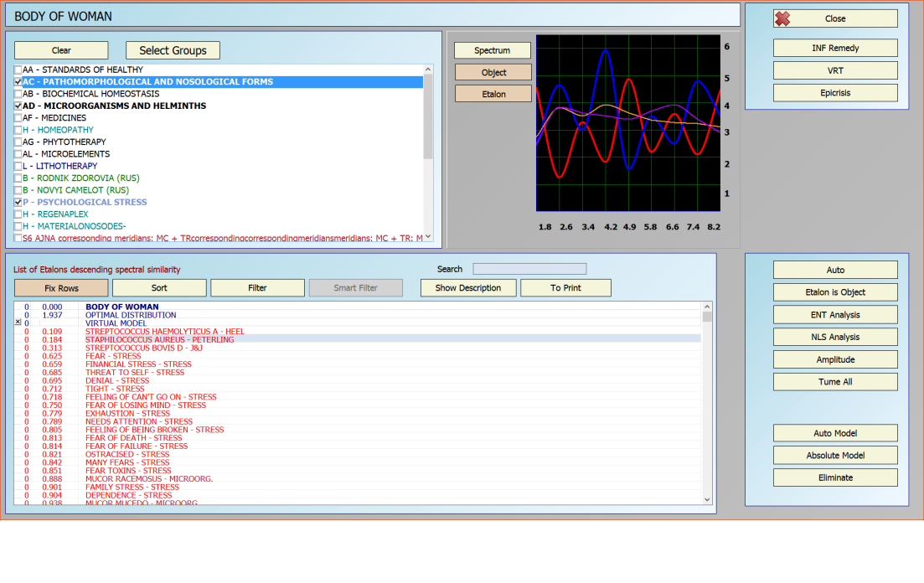This screenshot has height=583, width=924.
Task: Toggle the VIRTUAL MODEL row x checkbox
Action: [18, 322]
